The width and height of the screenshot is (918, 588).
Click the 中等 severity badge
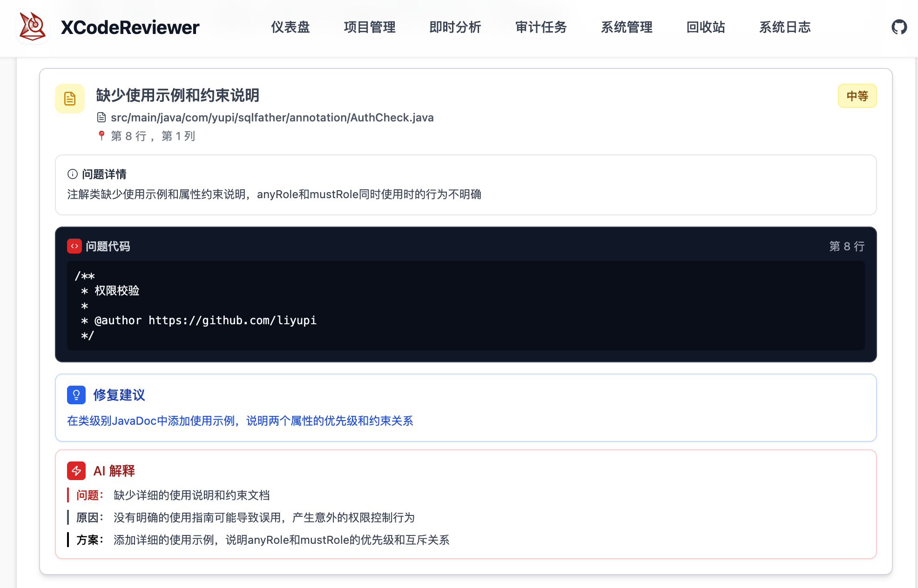click(x=857, y=95)
